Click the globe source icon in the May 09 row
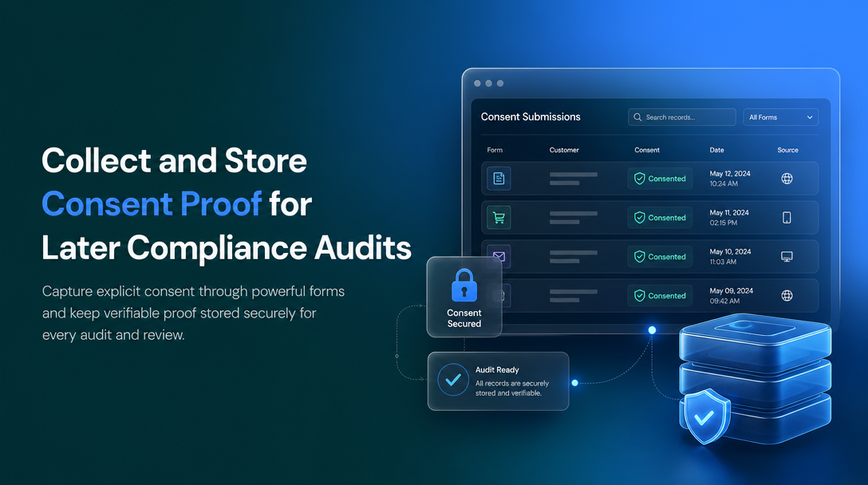Screen dimensions: 868x485 pos(787,296)
